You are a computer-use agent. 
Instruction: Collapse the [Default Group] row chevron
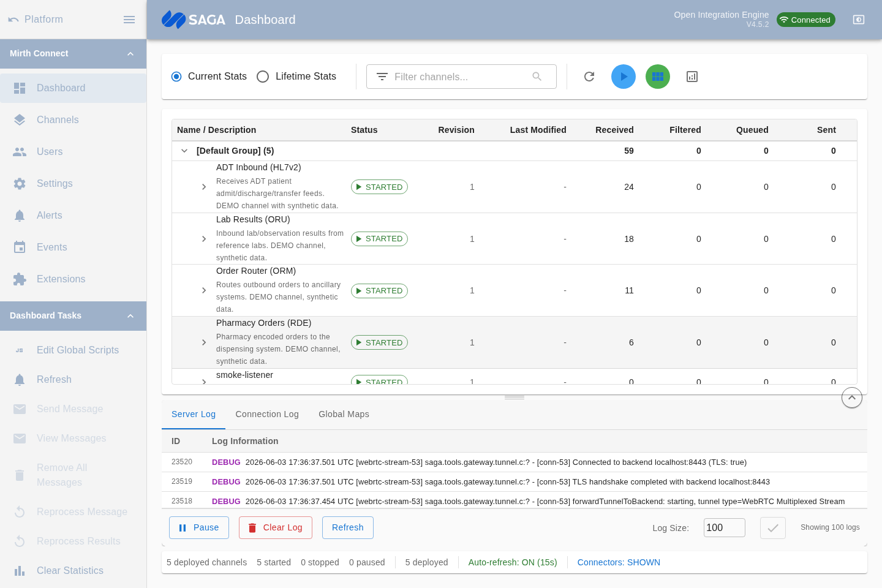(184, 151)
